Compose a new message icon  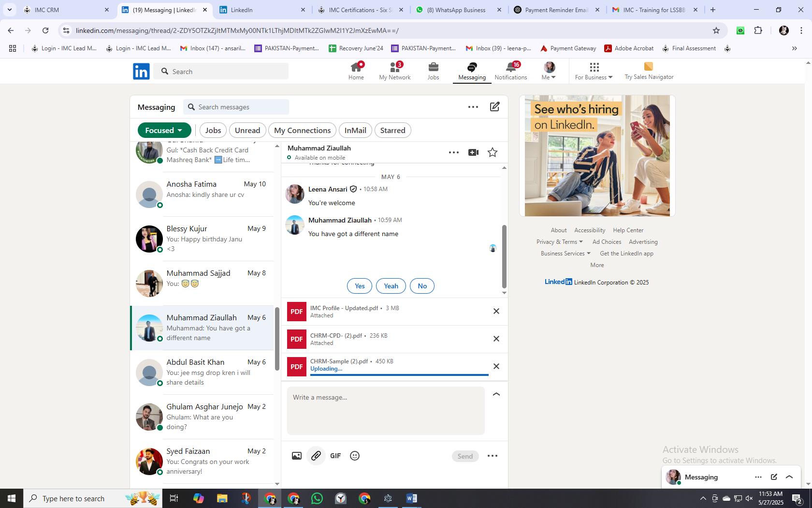click(495, 107)
